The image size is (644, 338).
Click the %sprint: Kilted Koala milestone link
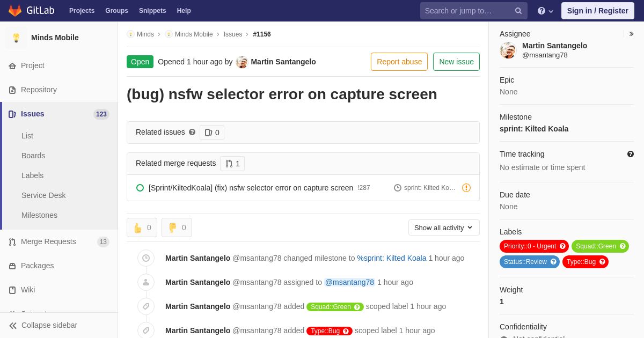tap(392, 258)
